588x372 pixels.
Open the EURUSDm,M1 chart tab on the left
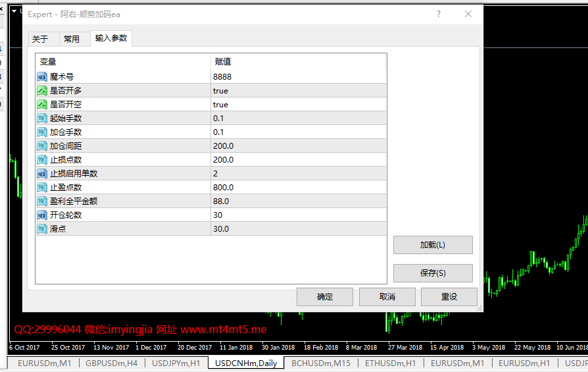[43, 363]
